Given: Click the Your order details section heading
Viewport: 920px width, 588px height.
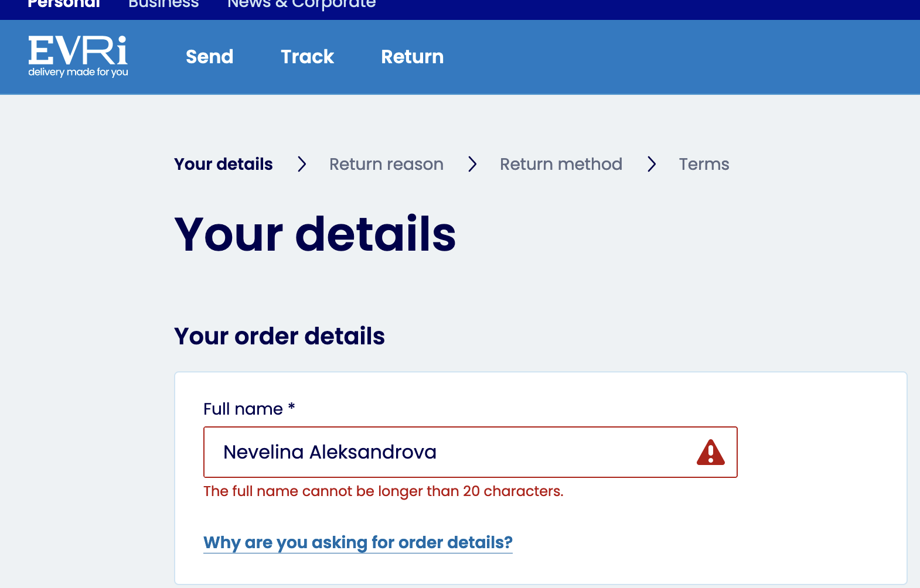Looking at the screenshot, I should (x=279, y=337).
